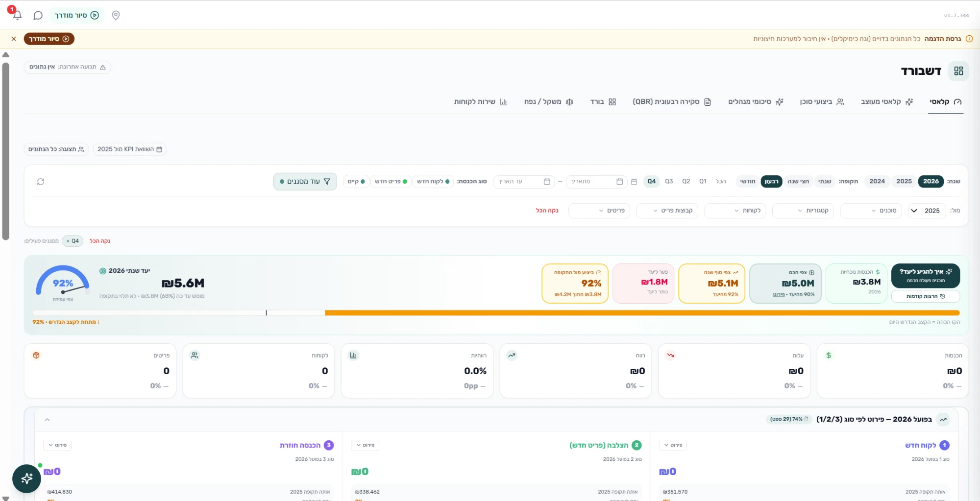Toggle the לקוח חדש income type
Screen dimensions: 980x501
[433, 181]
